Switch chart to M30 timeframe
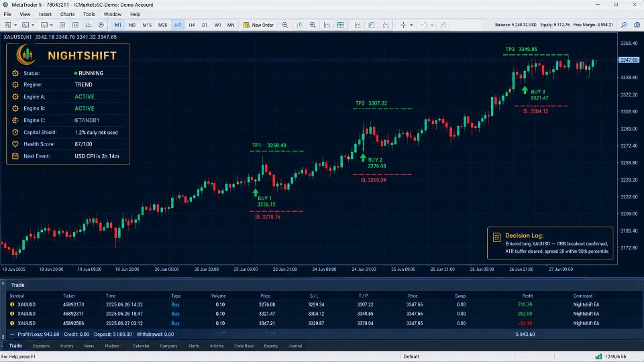 point(162,25)
